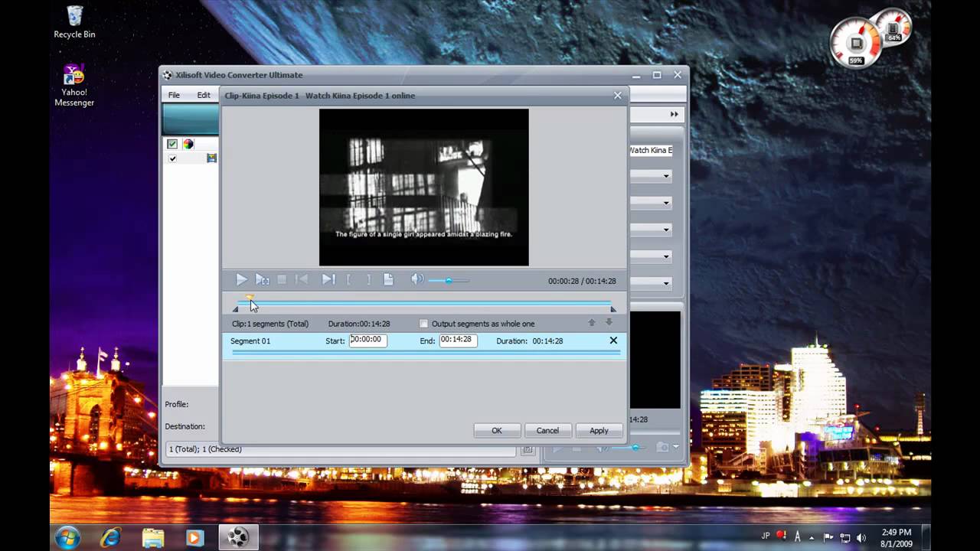Click the JP language indicator in tray
Viewport: 980px width, 551px height.
tap(766, 536)
